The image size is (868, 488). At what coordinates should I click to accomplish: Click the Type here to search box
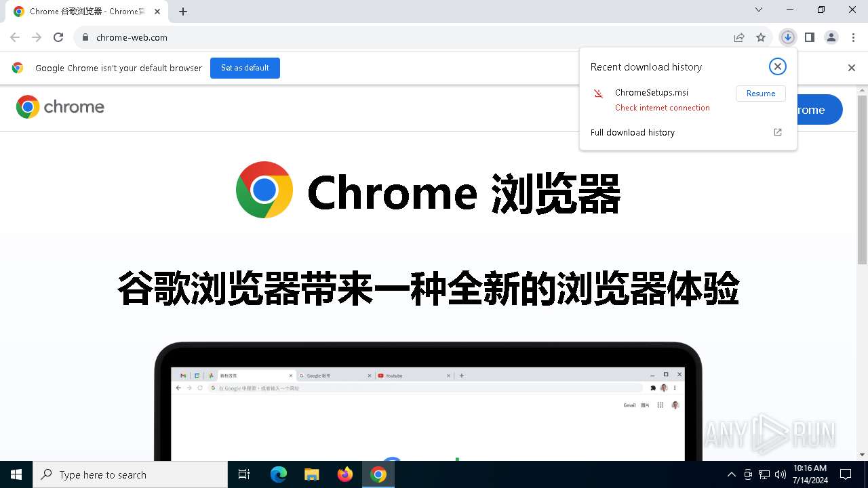pos(130,474)
